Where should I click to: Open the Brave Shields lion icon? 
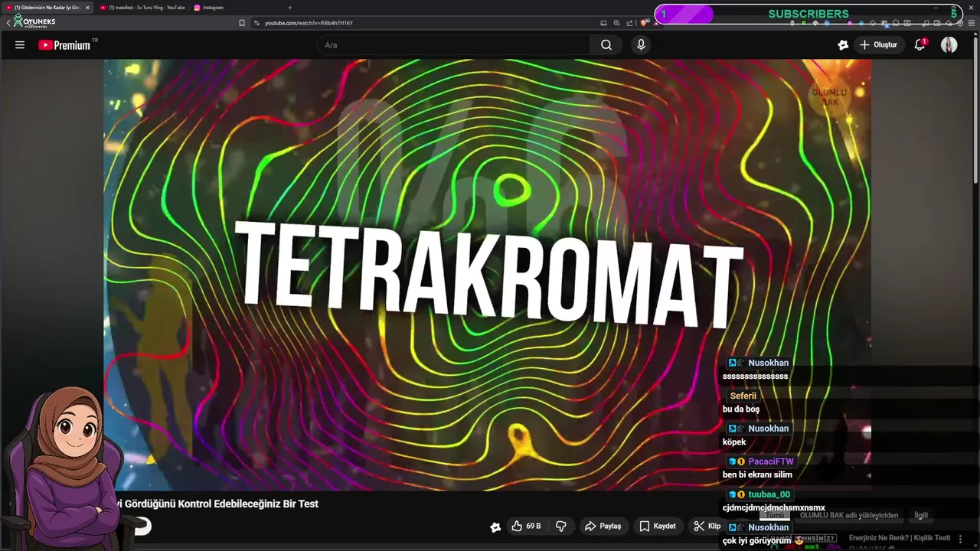(x=645, y=23)
